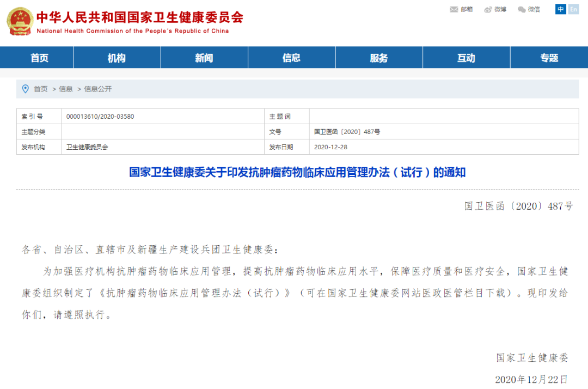The height and width of the screenshot is (389, 588).
Task: Click index number 000013610/2020-03580 cell
Action: (100, 117)
